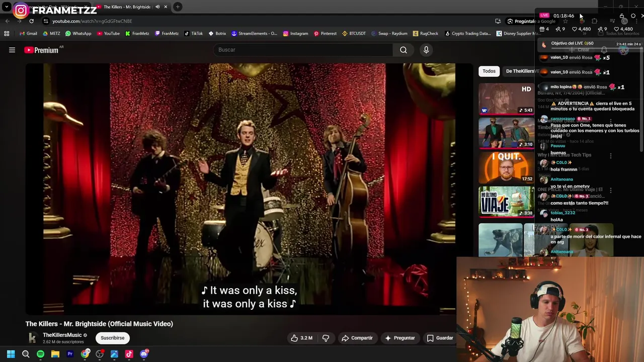Open a new browser tab
The height and width of the screenshot is (362, 644).
178,7
